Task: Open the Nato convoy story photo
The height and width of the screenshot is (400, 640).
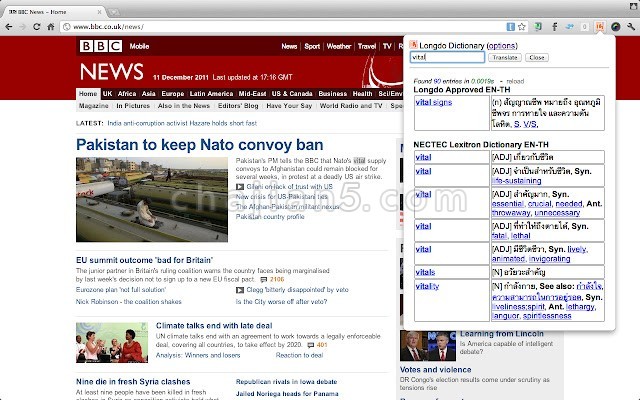Action: coord(152,200)
